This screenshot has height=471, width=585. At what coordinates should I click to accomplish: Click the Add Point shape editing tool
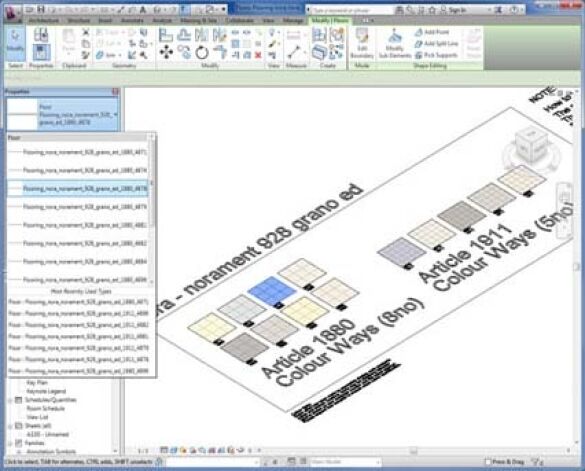[x=432, y=32]
